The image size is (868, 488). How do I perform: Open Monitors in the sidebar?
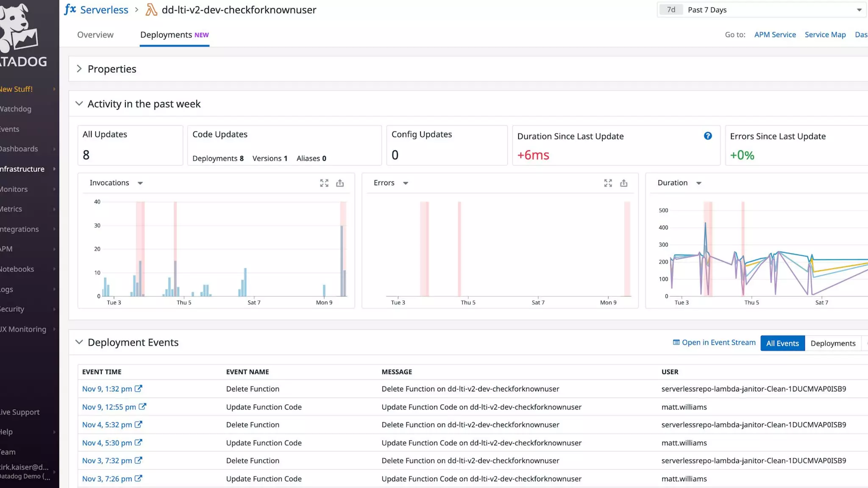(14, 189)
